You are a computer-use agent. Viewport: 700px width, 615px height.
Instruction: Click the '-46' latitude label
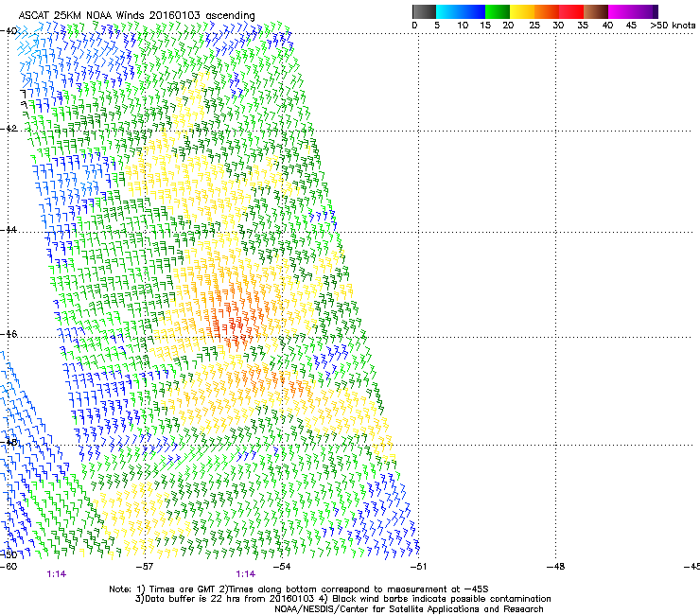(9, 334)
